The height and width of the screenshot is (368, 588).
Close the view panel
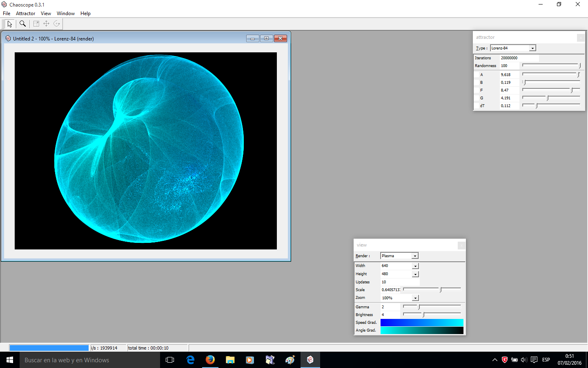(461, 245)
